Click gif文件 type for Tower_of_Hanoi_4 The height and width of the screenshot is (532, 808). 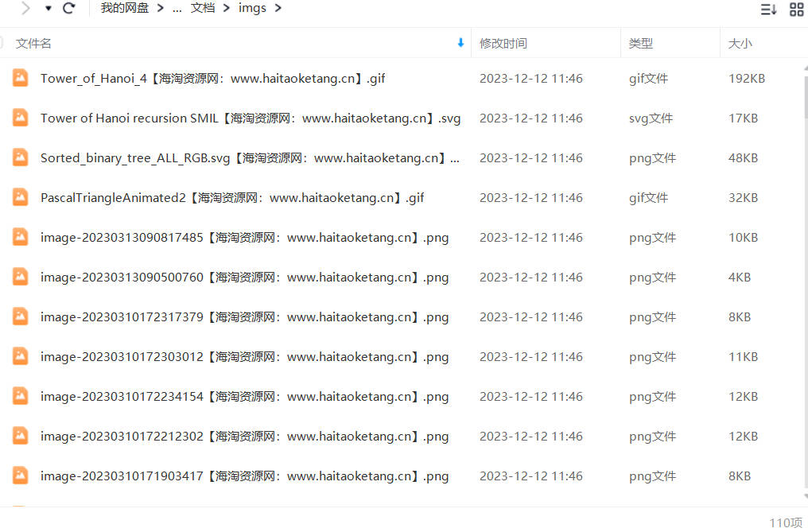coord(648,79)
